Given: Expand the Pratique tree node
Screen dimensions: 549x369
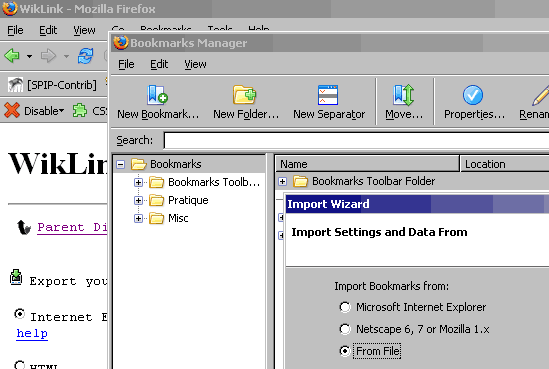Looking at the screenshot, I should tap(138, 200).
